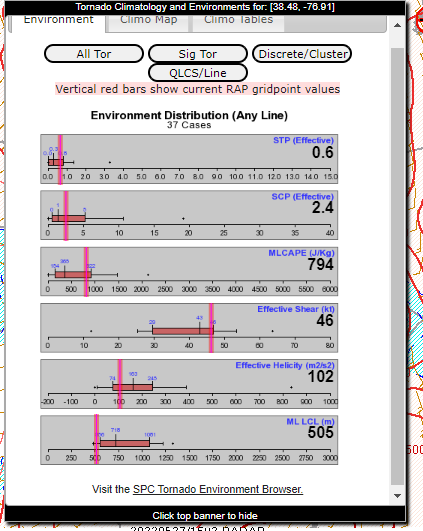The height and width of the screenshot is (531, 423).
Task: Click the ML LCL value 505
Action: [x=320, y=432]
